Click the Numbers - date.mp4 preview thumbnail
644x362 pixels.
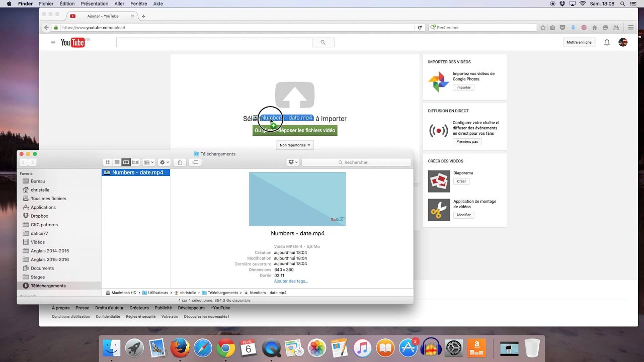pyautogui.click(x=297, y=199)
